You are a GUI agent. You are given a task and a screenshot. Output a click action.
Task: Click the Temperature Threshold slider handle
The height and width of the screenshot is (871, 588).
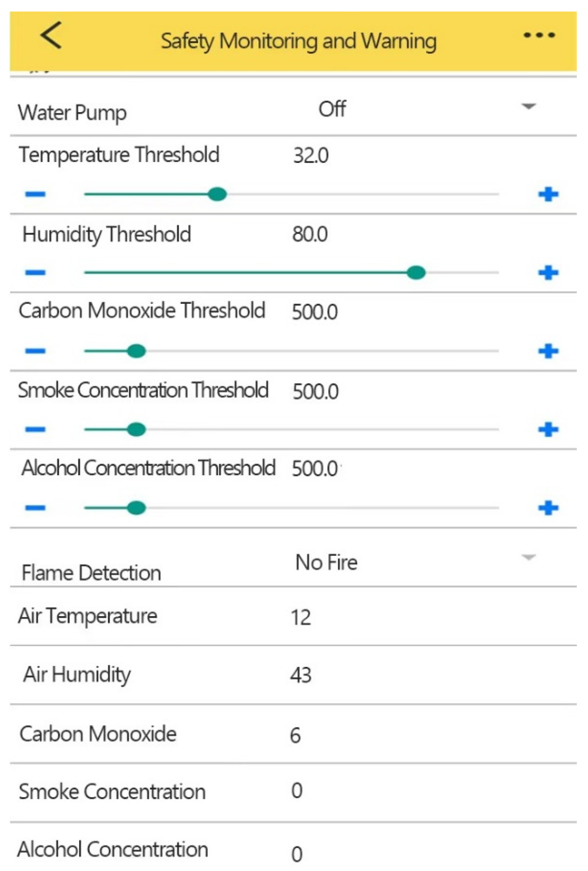217,194
